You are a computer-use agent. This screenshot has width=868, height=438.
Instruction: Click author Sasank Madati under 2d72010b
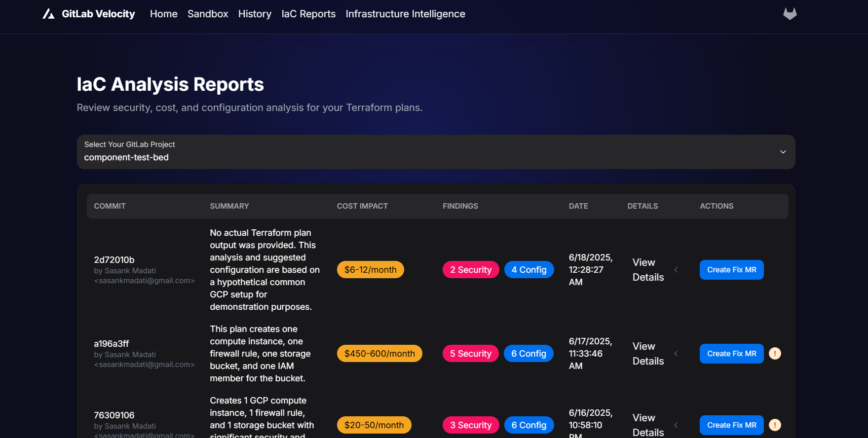pos(125,271)
